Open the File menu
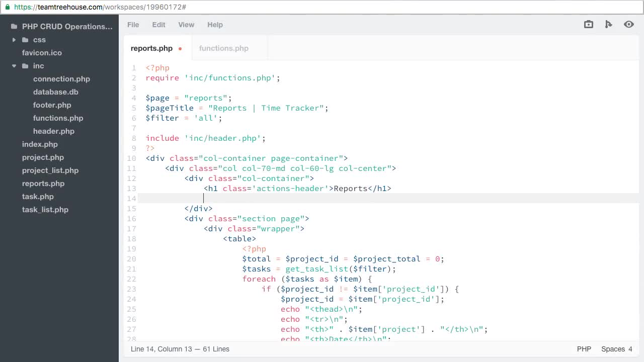 pyautogui.click(x=133, y=25)
